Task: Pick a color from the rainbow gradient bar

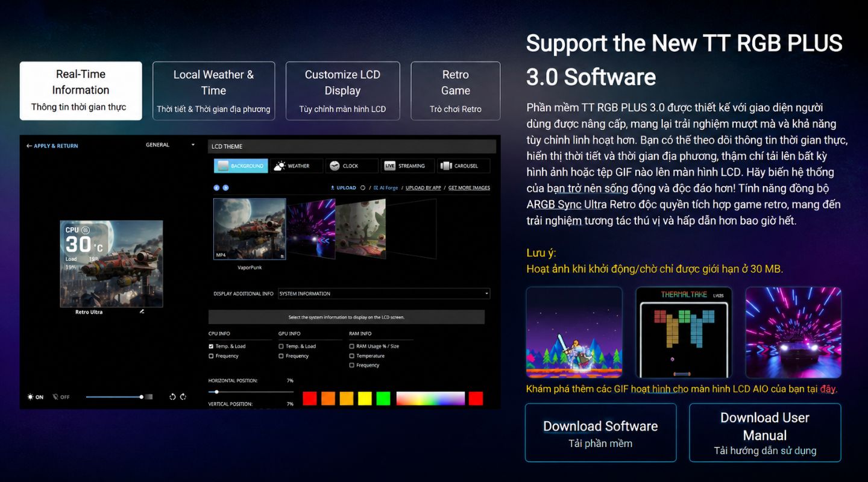Action: pyautogui.click(x=430, y=398)
